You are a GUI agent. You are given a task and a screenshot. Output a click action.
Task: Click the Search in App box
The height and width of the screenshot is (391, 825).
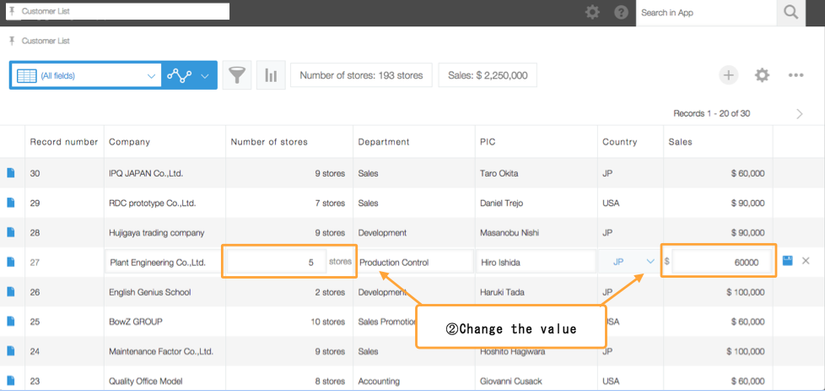tap(706, 13)
